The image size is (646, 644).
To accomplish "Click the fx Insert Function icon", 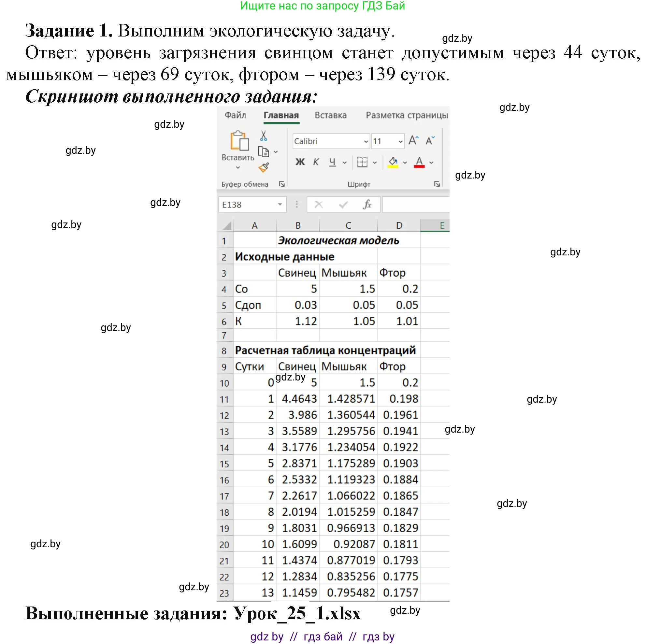I will 368,205.
